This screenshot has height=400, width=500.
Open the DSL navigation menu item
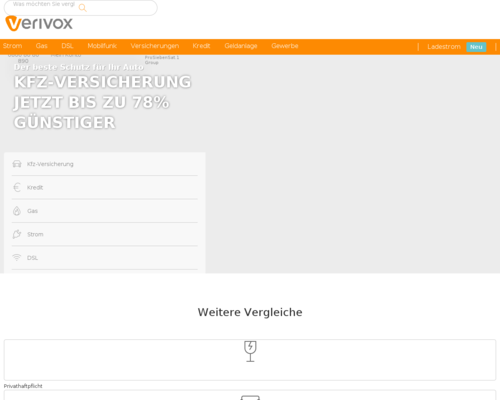pyautogui.click(x=67, y=46)
